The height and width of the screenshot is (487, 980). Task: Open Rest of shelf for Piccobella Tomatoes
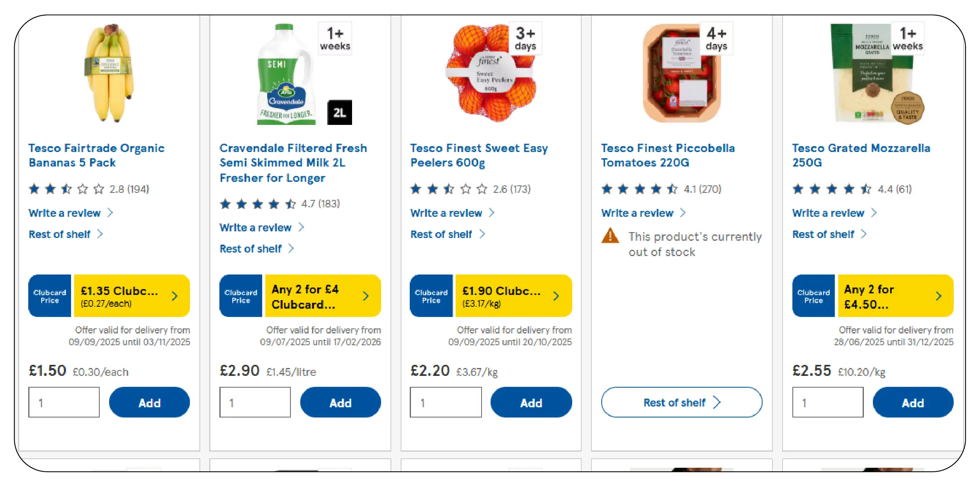pyautogui.click(x=681, y=402)
